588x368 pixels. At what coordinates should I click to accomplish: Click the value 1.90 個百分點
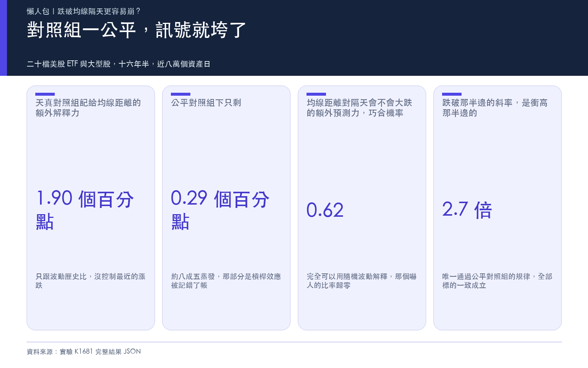click(x=85, y=210)
